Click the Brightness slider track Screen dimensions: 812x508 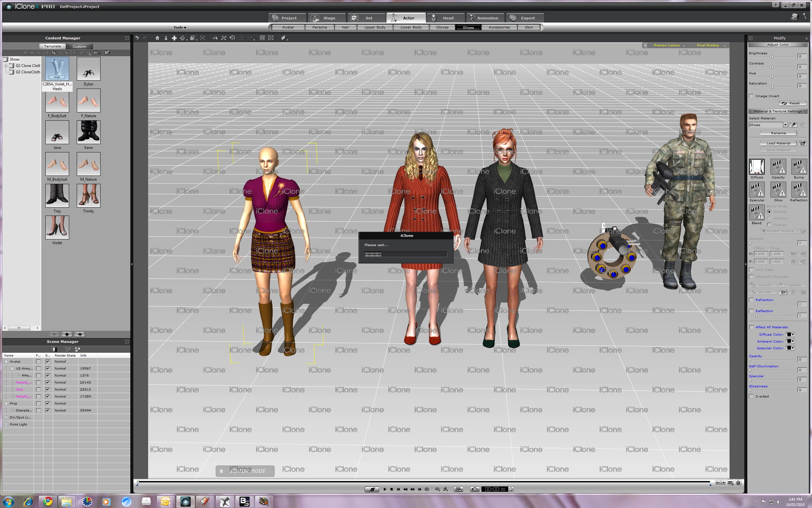point(772,57)
